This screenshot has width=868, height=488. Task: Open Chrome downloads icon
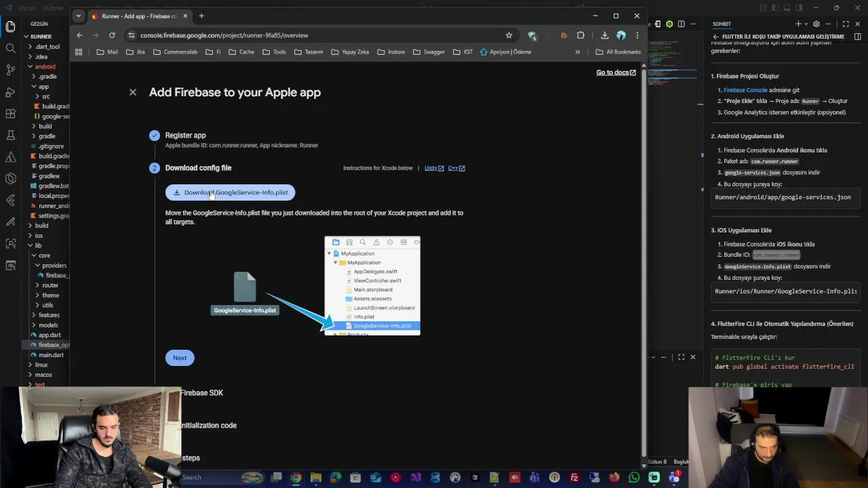coord(604,35)
